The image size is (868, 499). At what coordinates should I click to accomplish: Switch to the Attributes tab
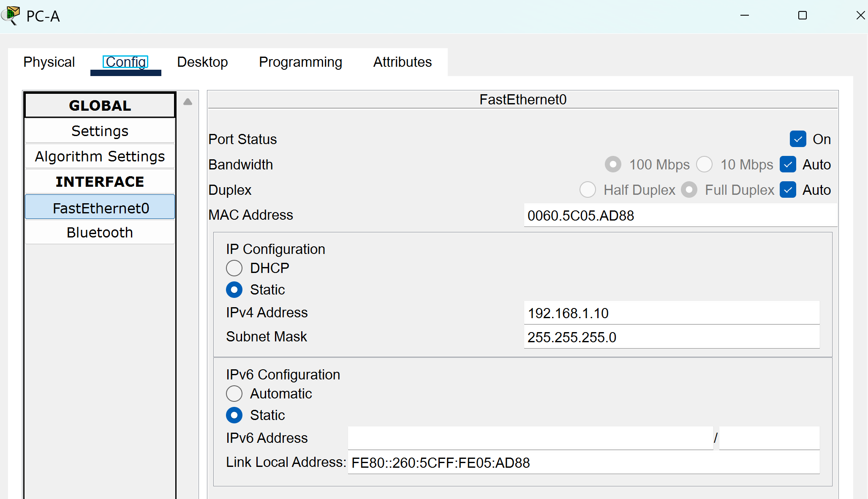(x=402, y=62)
